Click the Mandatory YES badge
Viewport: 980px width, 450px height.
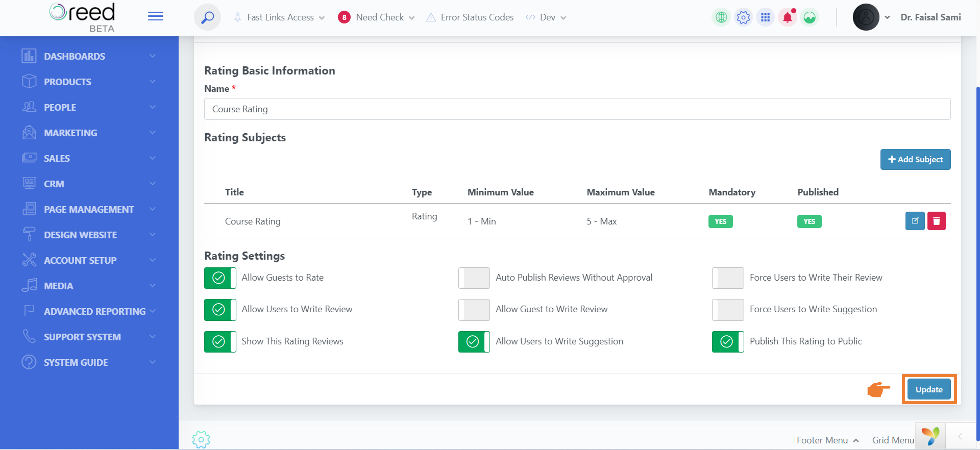click(720, 221)
